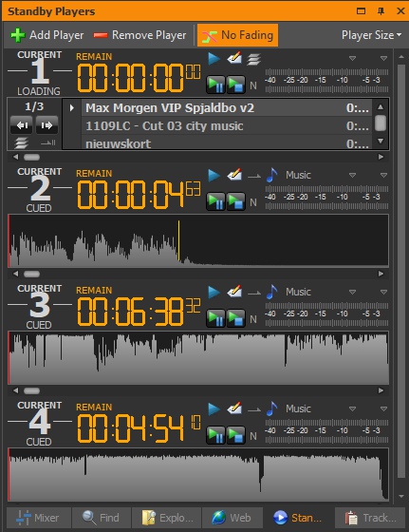Switch to the Web tab
This screenshot has width=409, height=532.
[232, 518]
